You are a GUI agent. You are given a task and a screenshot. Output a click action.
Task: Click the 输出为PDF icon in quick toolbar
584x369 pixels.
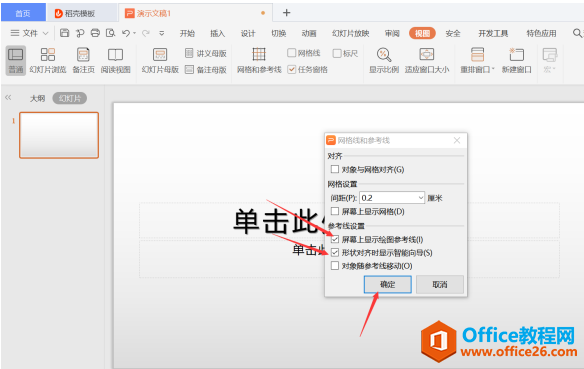coord(80,33)
